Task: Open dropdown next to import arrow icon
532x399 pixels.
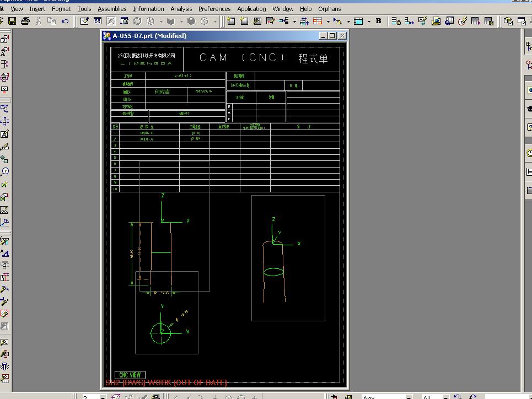Action: tap(294, 21)
